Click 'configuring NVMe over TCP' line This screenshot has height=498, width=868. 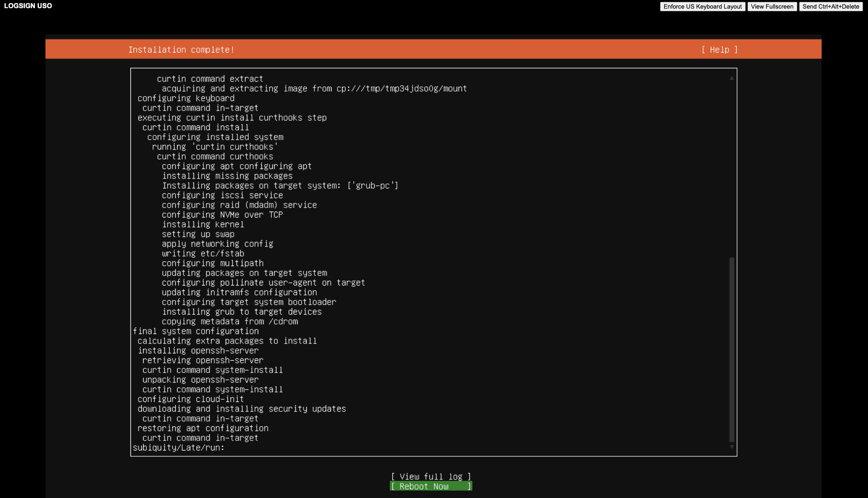click(x=222, y=215)
